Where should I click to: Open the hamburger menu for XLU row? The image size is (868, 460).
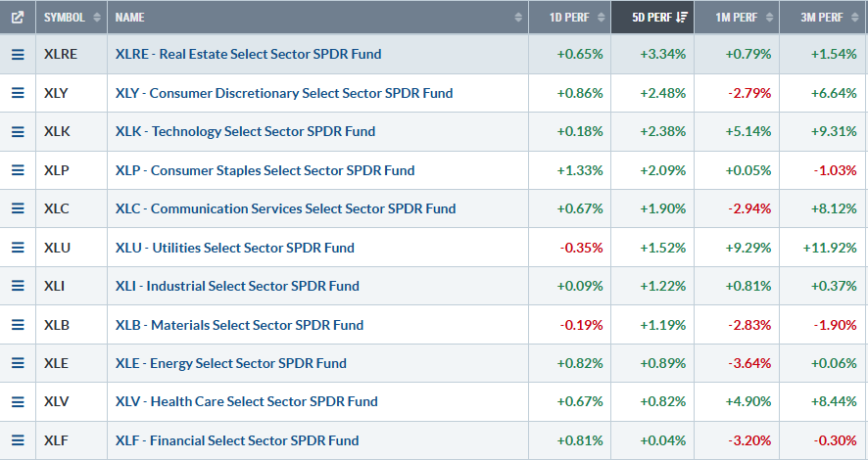point(18,248)
